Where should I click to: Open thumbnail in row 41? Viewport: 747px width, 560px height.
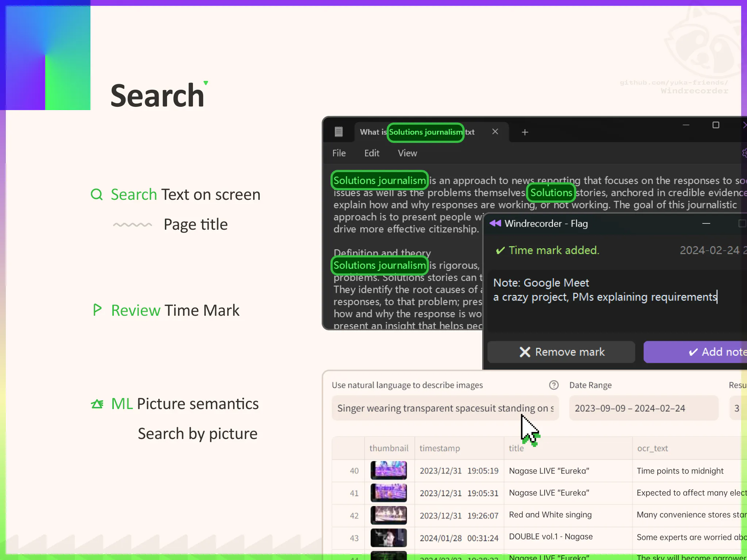pos(389,493)
